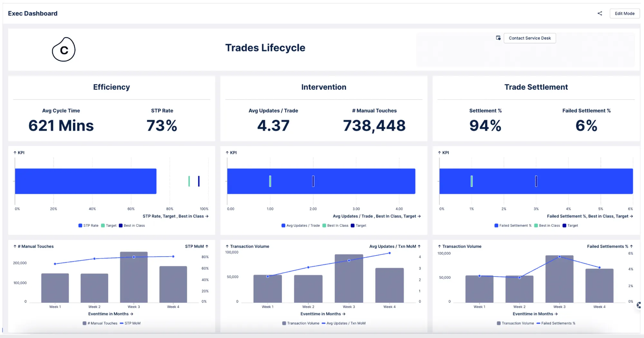Toggle # Manual Touches legend entry
Image resolution: width=644 pixels, height=338 pixels.
click(100, 323)
